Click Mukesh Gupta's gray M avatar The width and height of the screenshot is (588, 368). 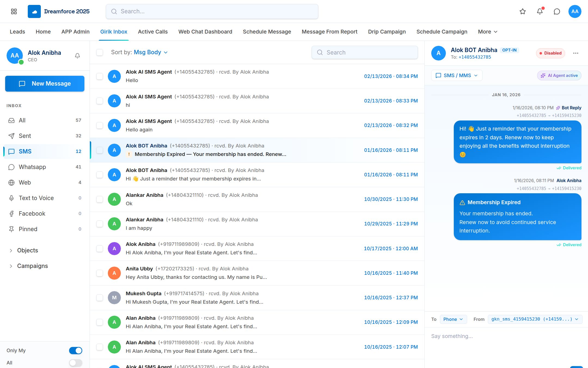coord(114,298)
